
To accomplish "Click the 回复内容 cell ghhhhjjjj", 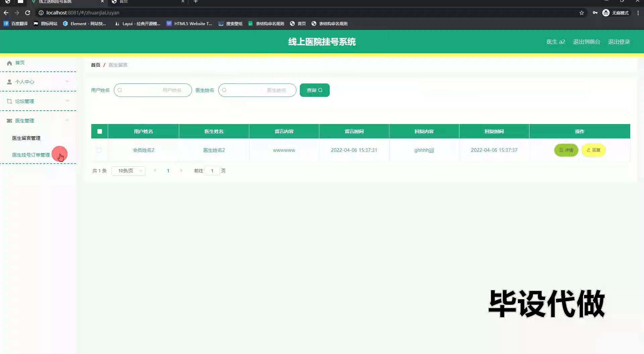I will coord(424,150).
